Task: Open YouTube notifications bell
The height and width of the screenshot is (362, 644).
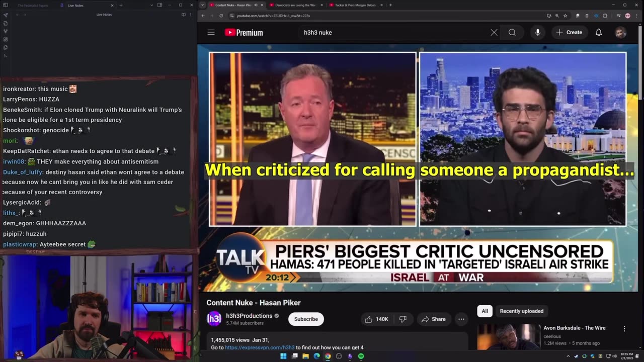Action: pyautogui.click(x=599, y=32)
